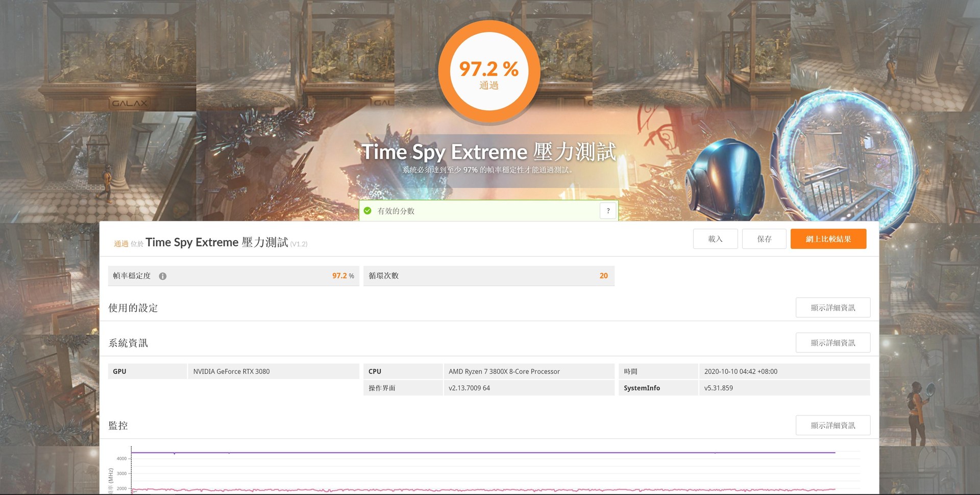Click the (V1.2) version label
This screenshot has width=980, height=495.
pos(299,244)
